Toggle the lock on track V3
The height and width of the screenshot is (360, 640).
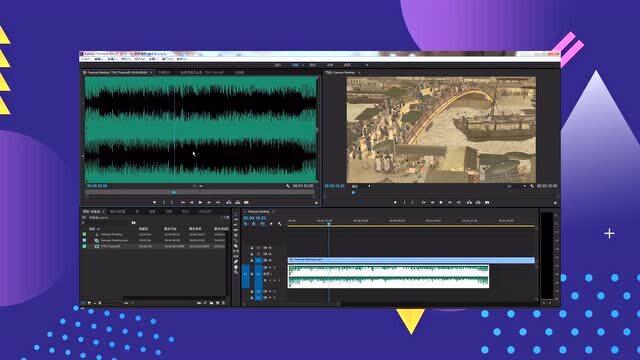252,248
